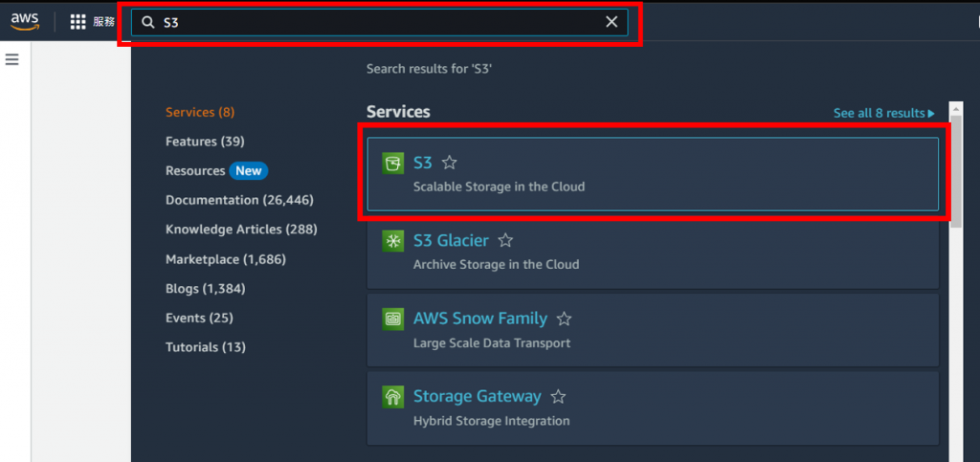Click the AWS Snow Family icon
The image size is (980, 462).
[391, 319]
